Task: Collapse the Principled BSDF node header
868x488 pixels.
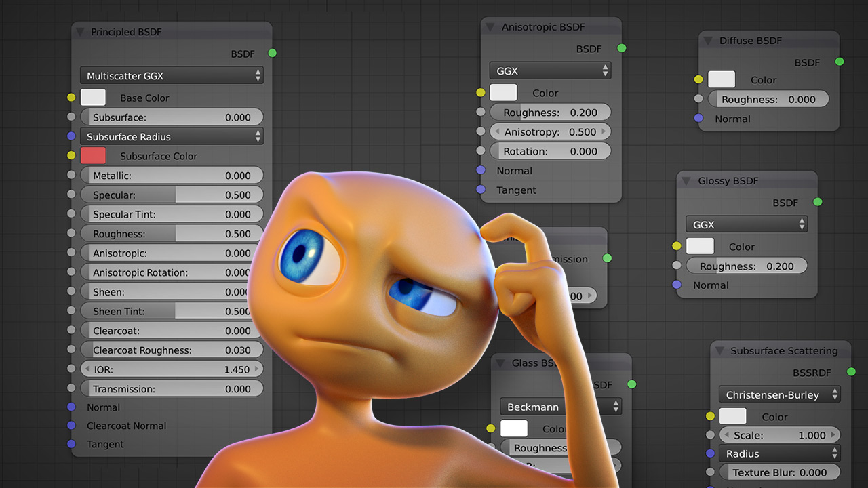Action: coord(80,31)
